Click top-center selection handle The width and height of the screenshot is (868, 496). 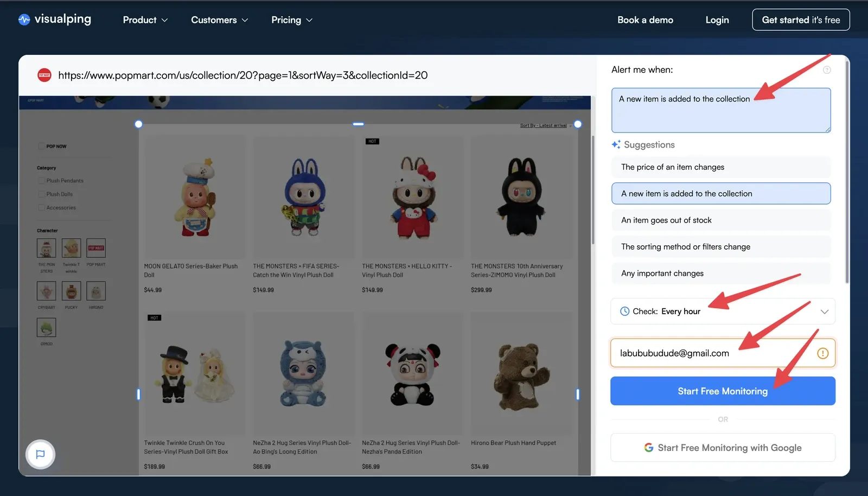(x=358, y=124)
